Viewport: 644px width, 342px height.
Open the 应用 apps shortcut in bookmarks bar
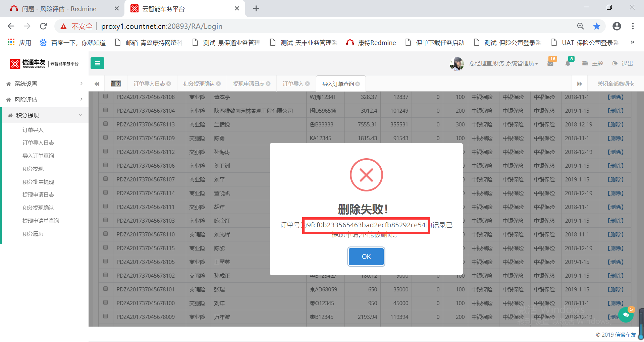click(19, 43)
